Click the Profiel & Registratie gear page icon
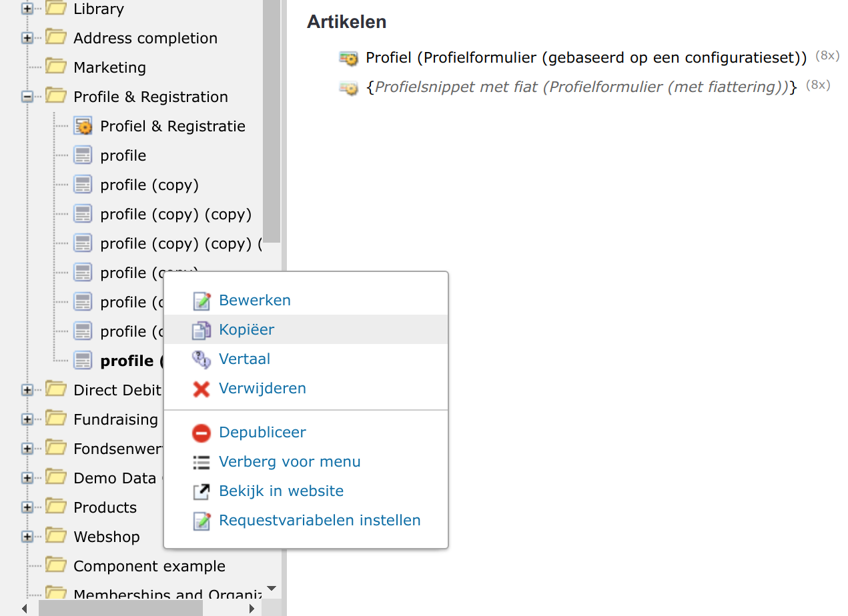 [83, 126]
